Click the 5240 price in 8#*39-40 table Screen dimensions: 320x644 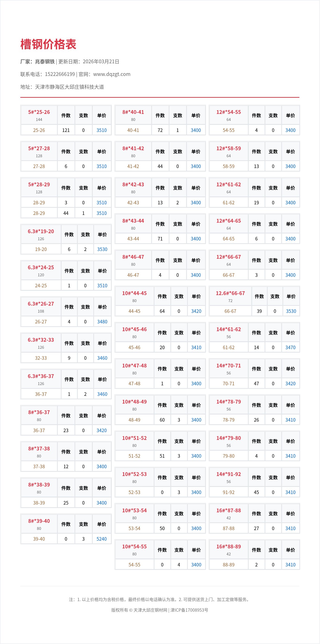point(102,539)
